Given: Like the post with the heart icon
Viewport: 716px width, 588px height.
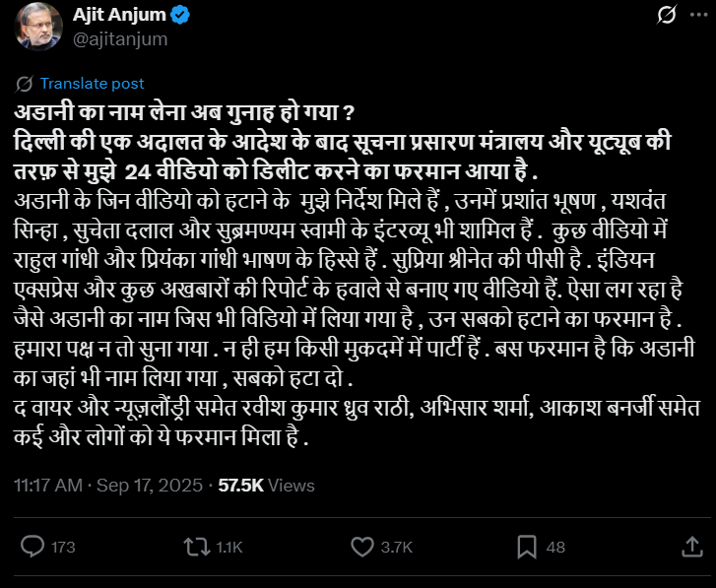Looking at the screenshot, I should [x=362, y=547].
